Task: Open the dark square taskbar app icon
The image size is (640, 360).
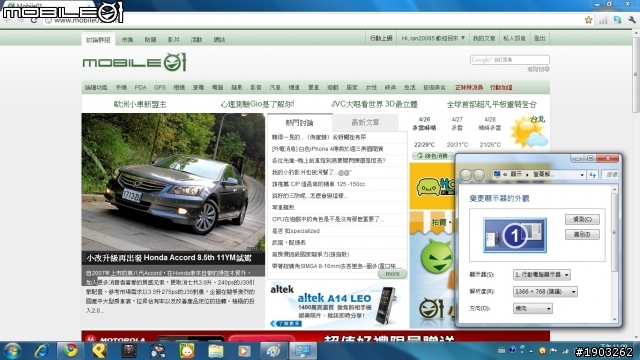Action: (129, 351)
